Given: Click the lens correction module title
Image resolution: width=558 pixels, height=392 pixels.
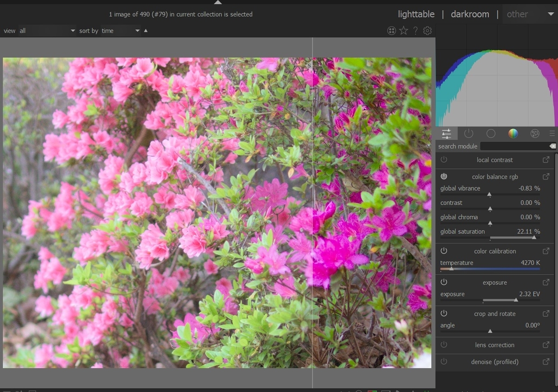Looking at the screenshot, I should point(495,345).
